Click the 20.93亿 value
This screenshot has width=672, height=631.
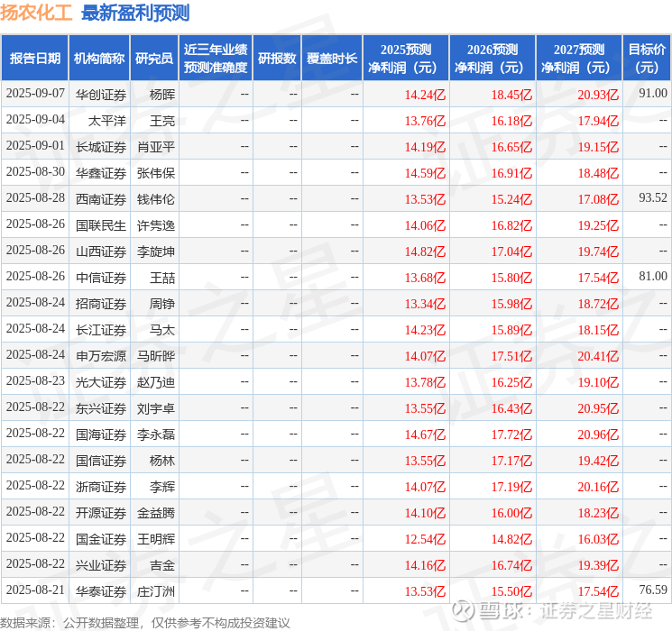(598, 95)
